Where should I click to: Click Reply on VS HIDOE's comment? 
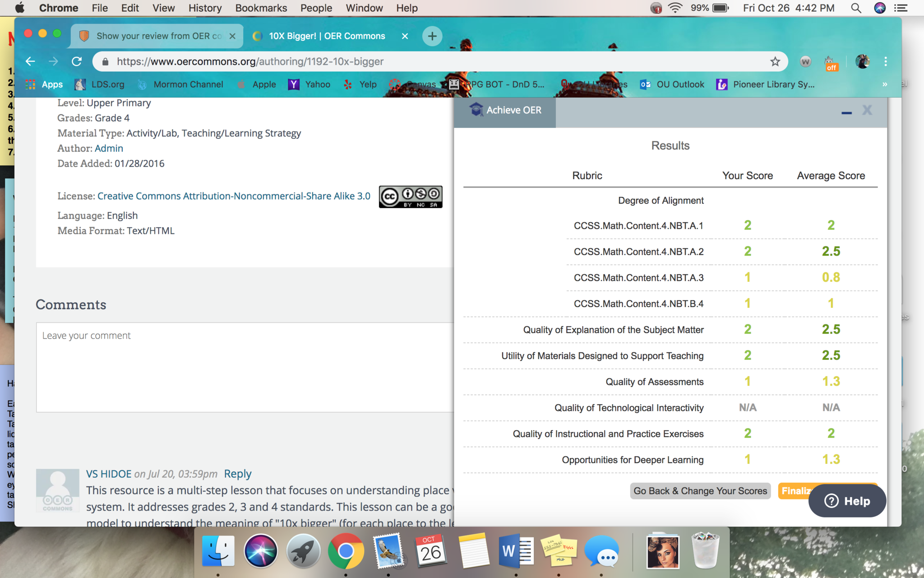237,474
